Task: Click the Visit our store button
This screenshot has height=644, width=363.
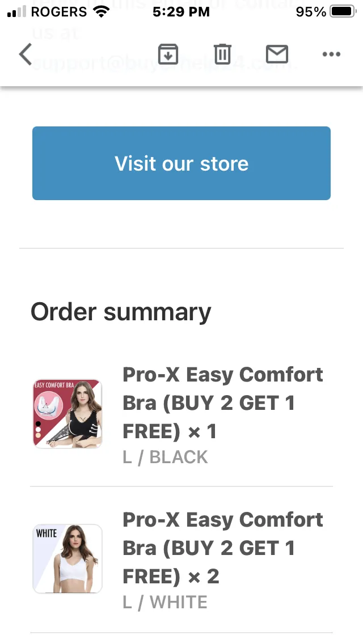Action: click(181, 163)
